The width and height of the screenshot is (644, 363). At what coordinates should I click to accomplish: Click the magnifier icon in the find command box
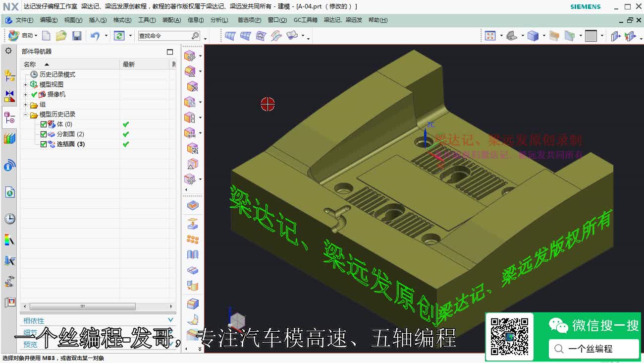click(195, 36)
